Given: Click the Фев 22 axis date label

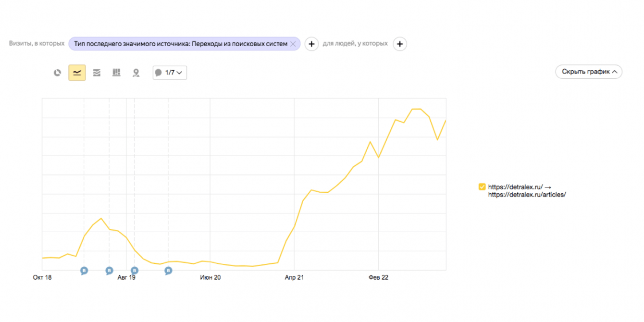Looking at the screenshot, I should [x=378, y=277].
